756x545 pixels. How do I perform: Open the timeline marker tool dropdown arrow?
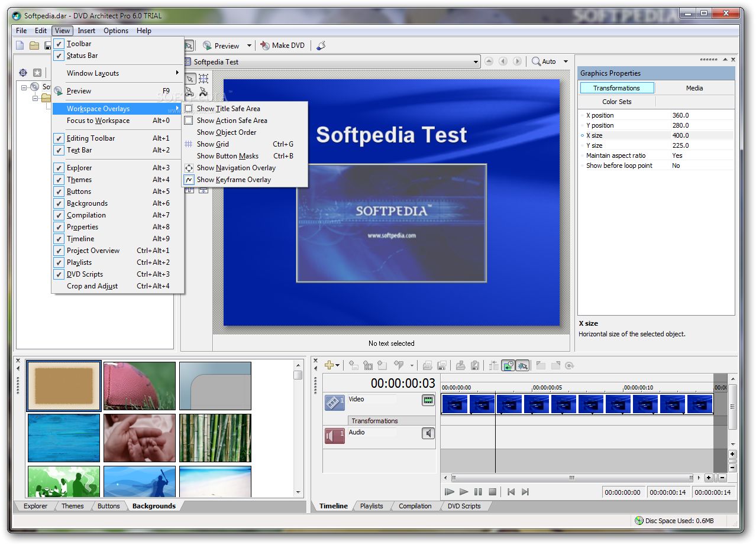point(412,366)
